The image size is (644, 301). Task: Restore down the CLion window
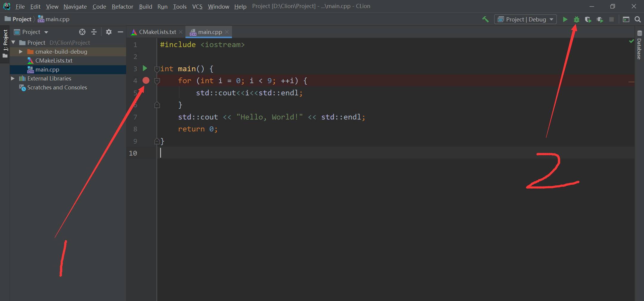click(613, 6)
